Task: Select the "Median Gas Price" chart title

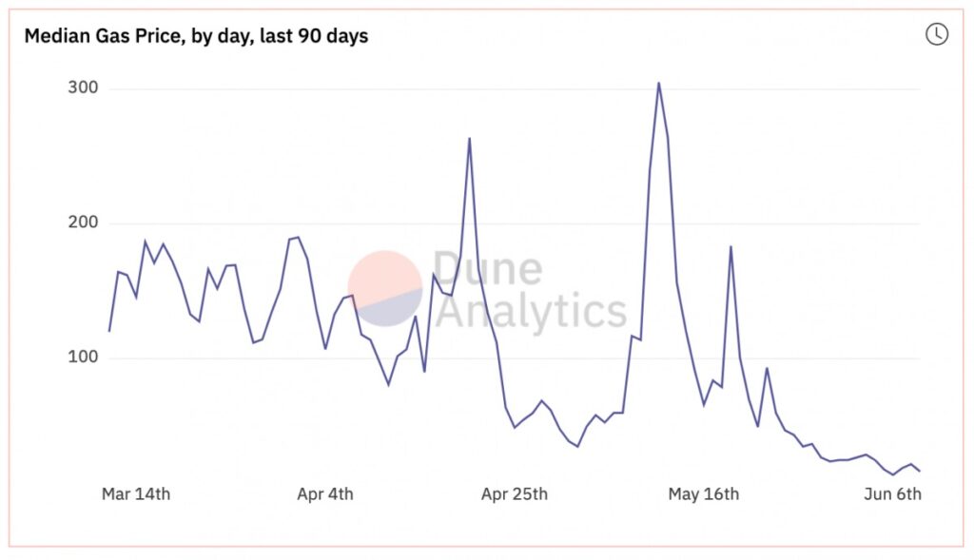Action: click(x=196, y=36)
